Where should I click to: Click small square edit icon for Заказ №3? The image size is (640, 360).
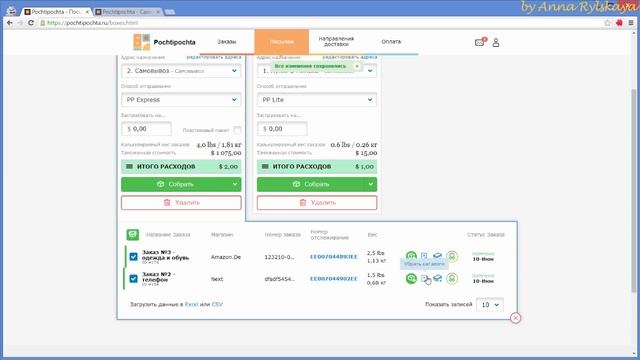[x=424, y=256]
